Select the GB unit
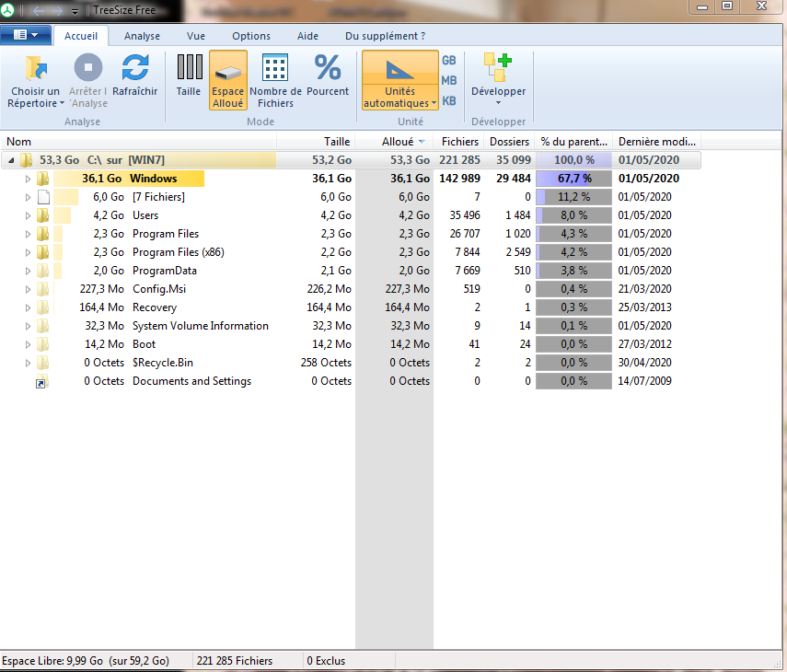 pyautogui.click(x=448, y=61)
